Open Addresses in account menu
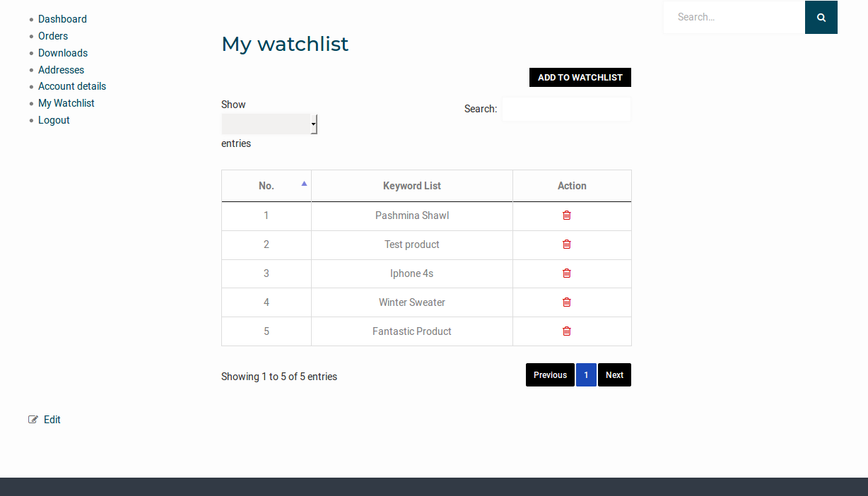Image resolution: width=868 pixels, height=496 pixels. (61, 70)
